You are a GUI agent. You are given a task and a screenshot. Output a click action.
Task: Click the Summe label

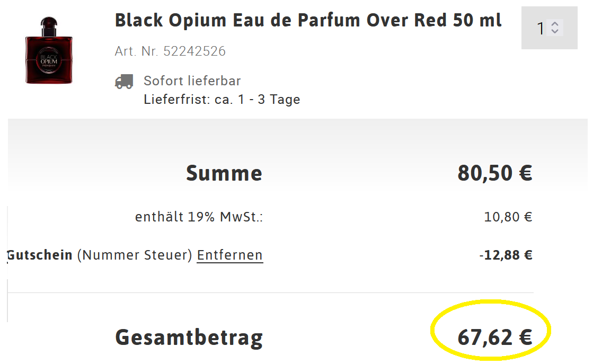pos(224,173)
